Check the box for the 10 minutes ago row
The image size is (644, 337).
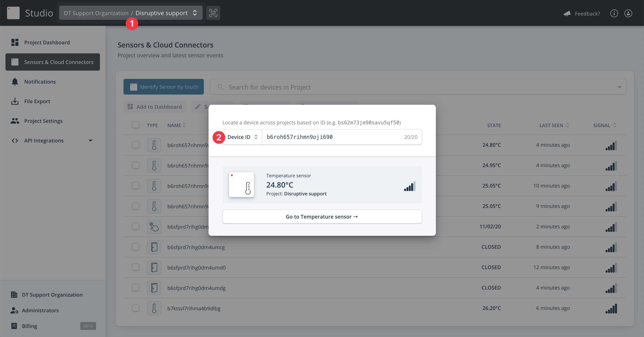135,186
